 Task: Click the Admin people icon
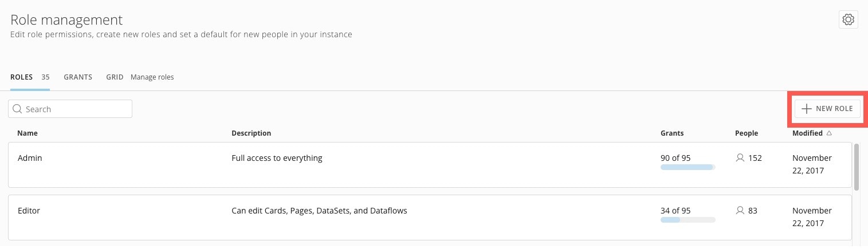pyautogui.click(x=740, y=158)
